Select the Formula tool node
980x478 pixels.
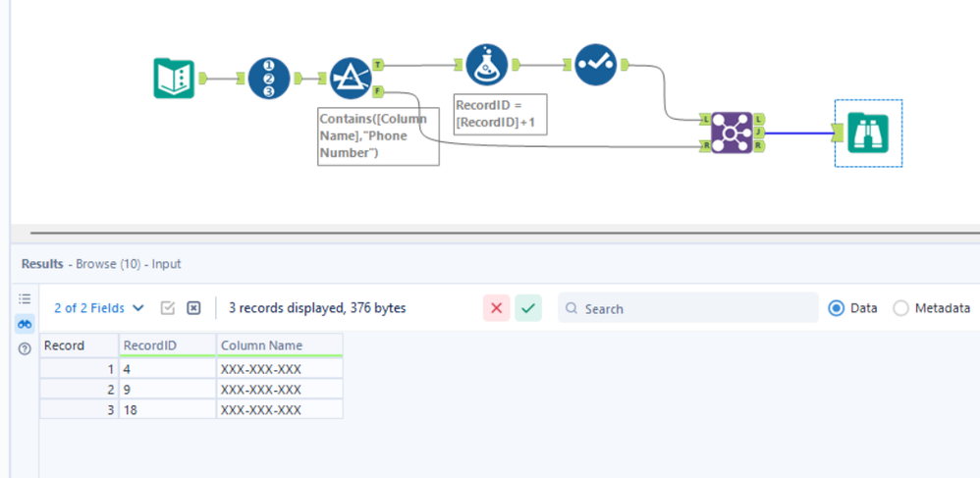coord(487,65)
